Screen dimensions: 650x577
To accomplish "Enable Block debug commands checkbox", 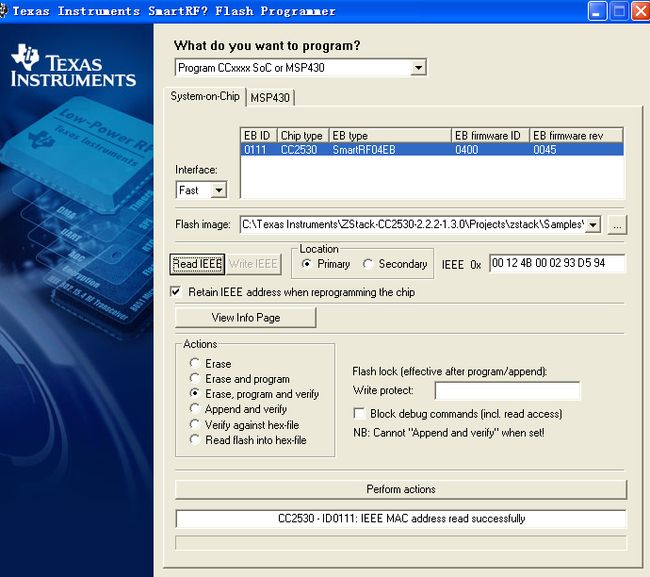I will [x=359, y=413].
